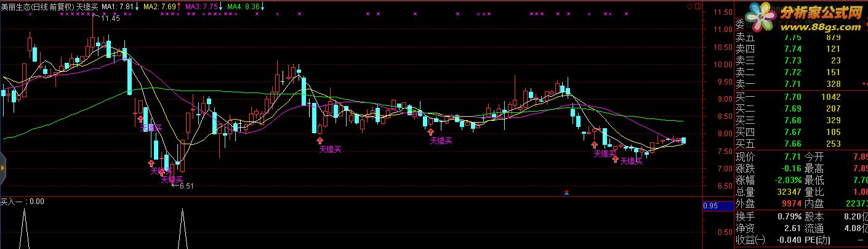Select the MA3: 7.75 indicator label
Image resolution: width=868 pixels, height=249 pixels.
pyautogui.click(x=203, y=6)
